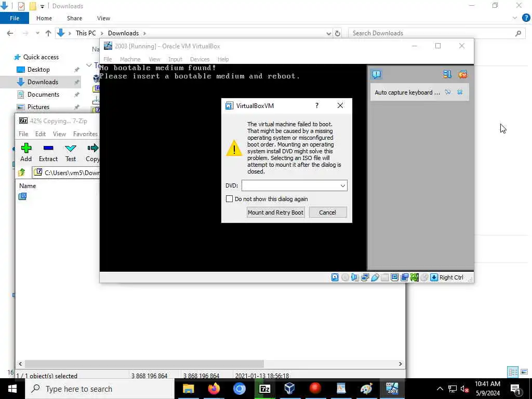Dismiss the Auto capture keyboard notification
The width and height of the screenshot is (532, 399).
460,92
